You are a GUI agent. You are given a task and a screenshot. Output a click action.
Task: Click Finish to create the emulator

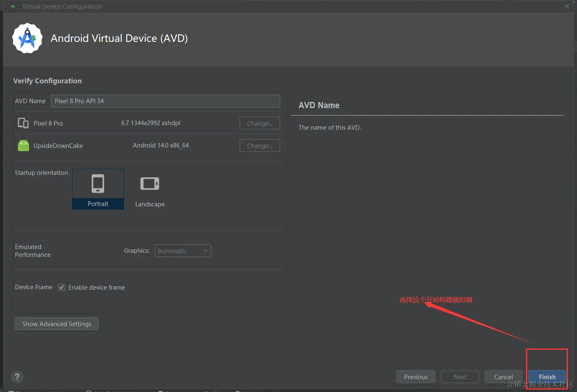click(x=547, y=377)
